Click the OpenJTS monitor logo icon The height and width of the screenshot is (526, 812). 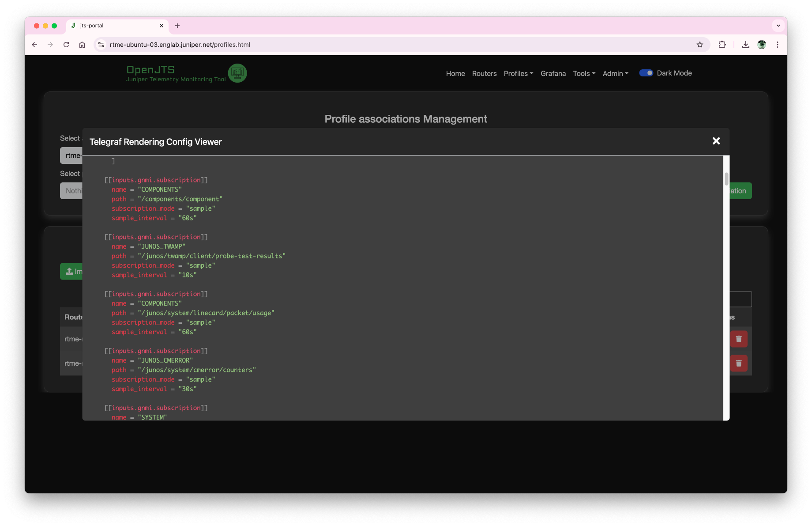[237, 73]
